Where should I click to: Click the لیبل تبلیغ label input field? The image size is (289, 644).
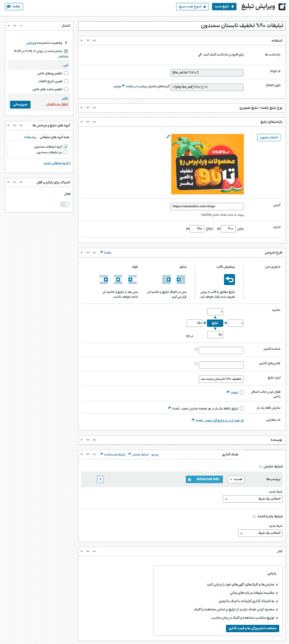[221, 379]
